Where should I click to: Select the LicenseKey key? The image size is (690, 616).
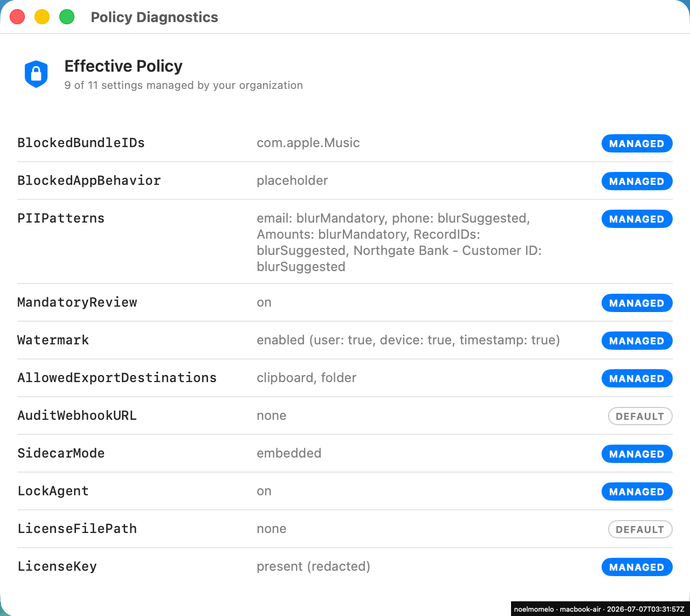(x=57, y=566)
